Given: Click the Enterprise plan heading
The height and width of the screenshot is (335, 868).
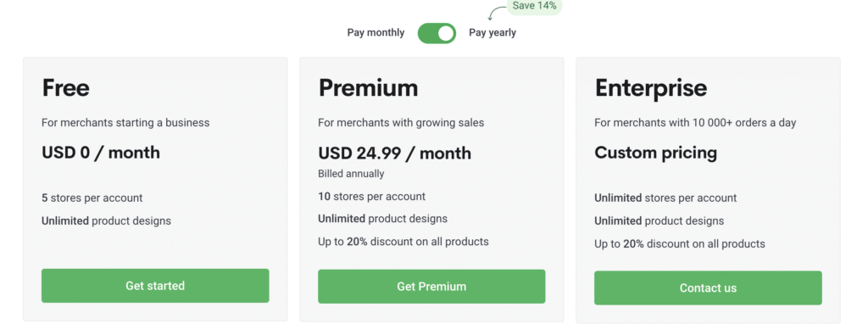Looking at the screenshot, I should (651, 88).
